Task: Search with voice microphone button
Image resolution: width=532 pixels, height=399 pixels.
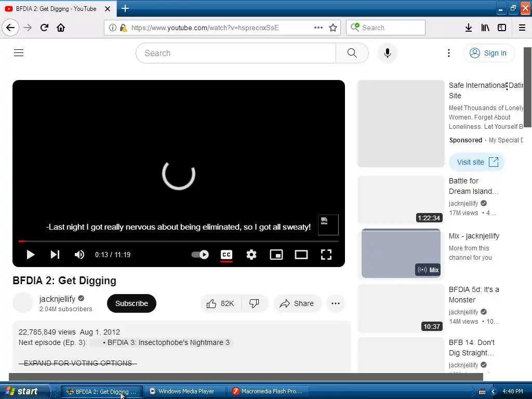Action: click(x=388, y=53)
